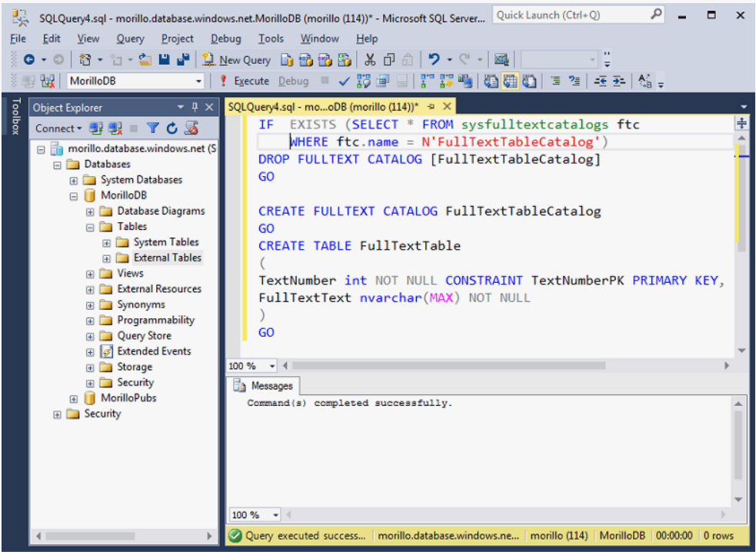The image size is (756, 552).
Task: Click the Execute button
Action: 244,81
